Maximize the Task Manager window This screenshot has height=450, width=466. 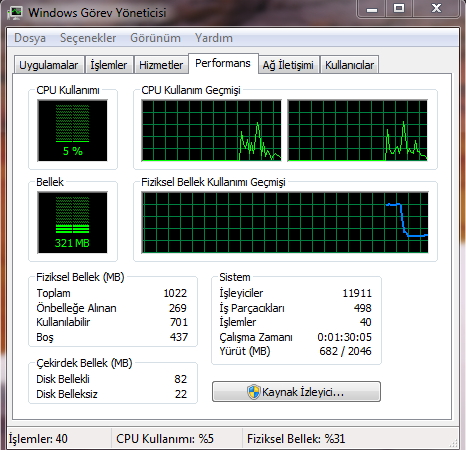(x=399, y=8)
